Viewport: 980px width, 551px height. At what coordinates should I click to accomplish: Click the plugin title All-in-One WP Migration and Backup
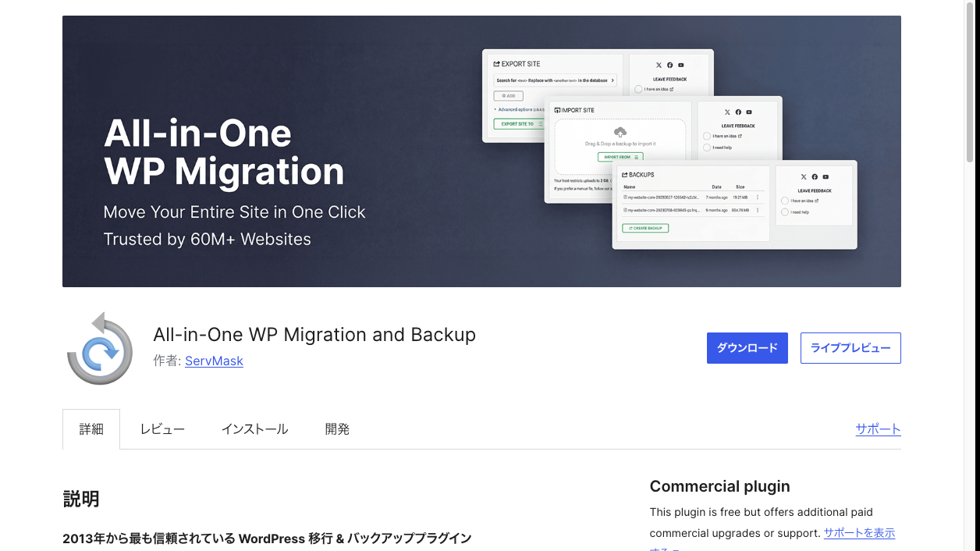(x=314, y=335)
